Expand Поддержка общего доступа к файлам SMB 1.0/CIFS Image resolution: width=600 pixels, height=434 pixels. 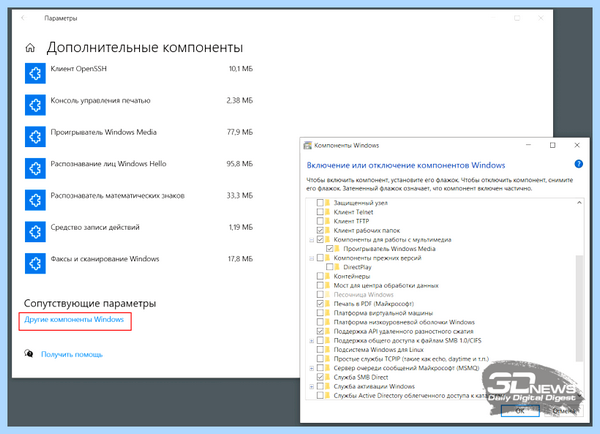311,341
